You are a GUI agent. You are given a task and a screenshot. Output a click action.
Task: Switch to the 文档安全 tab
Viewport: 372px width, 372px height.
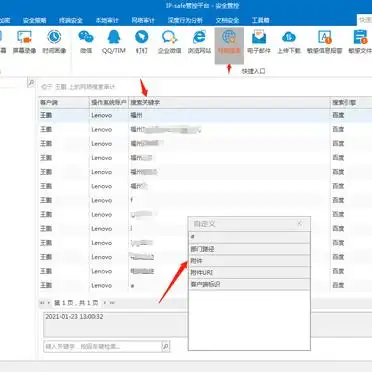[x=227, y=20]
